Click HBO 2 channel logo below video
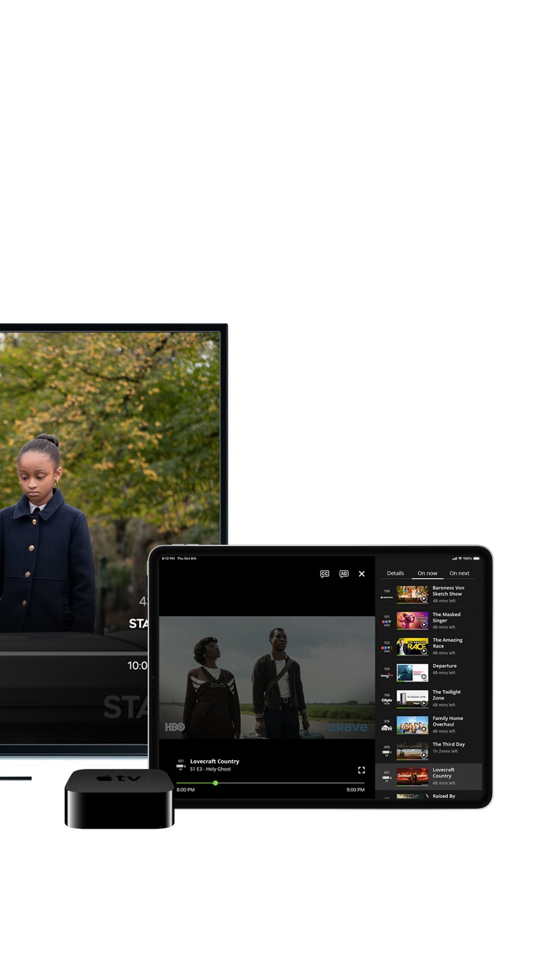This screenshot has width=551, height=980. point(181,767)
